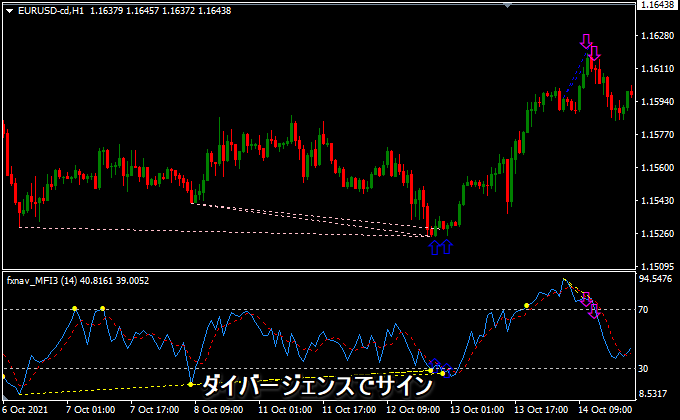Click the second yellow MFI peak dot before 7 Oct 01:00
This screenshot has width=680, height=420.
click(102, 308)
